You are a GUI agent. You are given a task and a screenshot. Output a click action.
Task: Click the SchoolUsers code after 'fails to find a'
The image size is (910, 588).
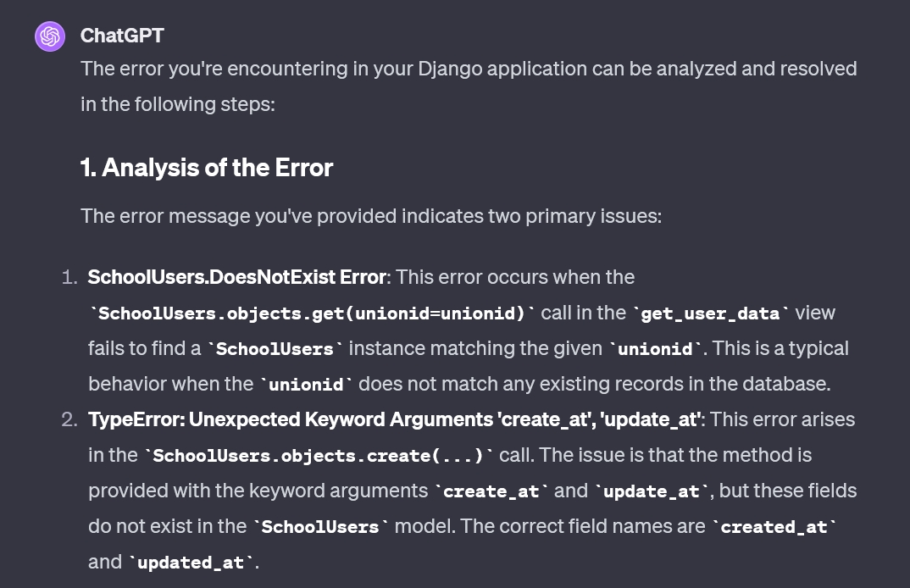[275, 349]
